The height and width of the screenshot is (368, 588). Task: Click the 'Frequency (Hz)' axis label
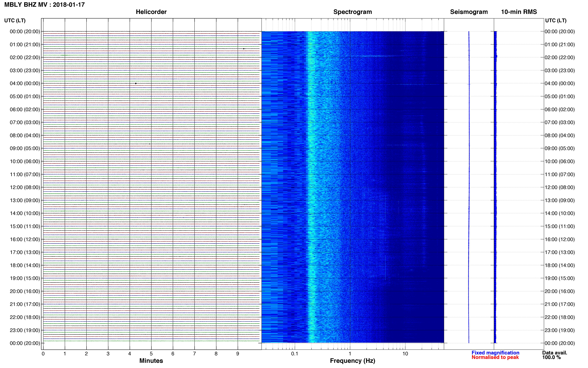(x=352, y=361)
